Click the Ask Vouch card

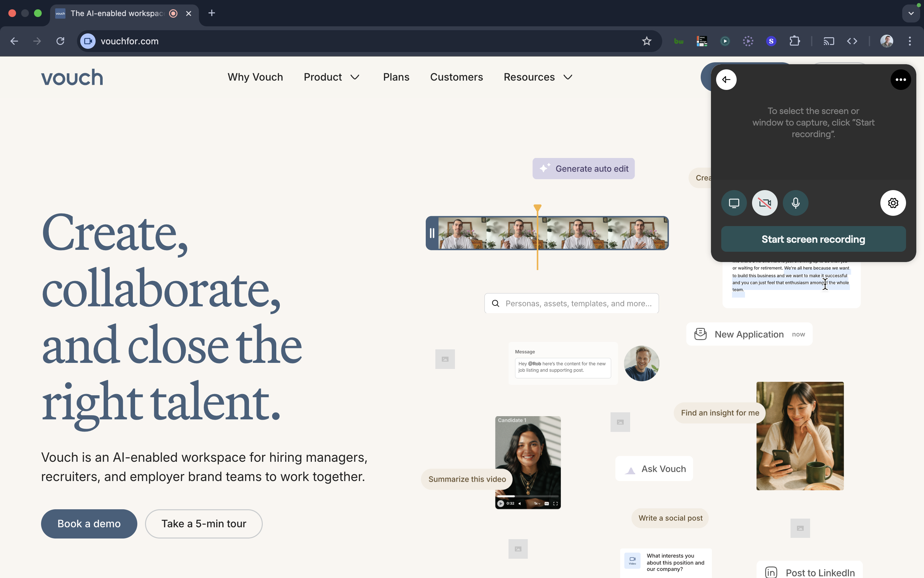tap(654, 469)
